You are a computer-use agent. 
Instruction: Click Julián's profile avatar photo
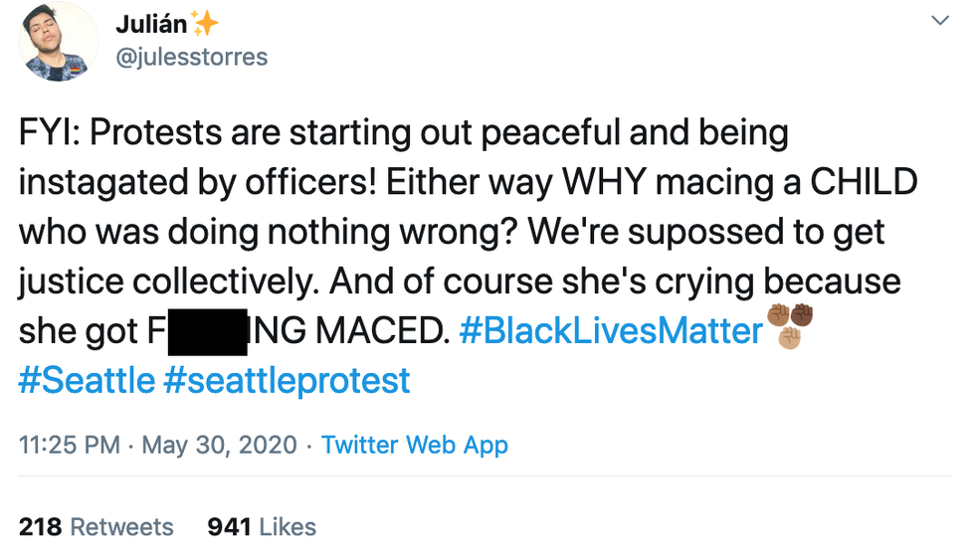[x=59, y=42]
